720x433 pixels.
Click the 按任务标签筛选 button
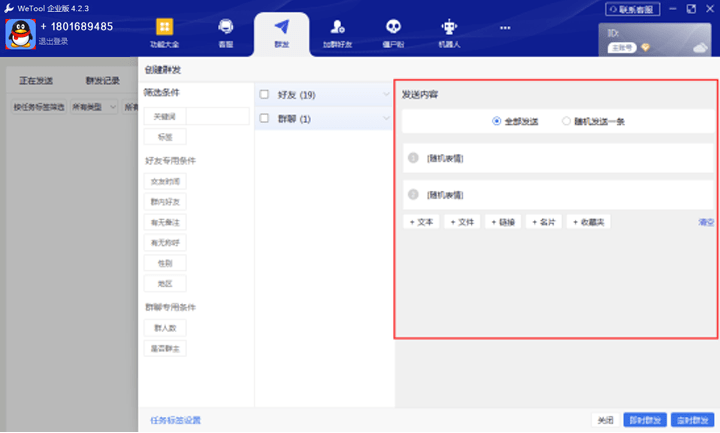click(39, 107)
